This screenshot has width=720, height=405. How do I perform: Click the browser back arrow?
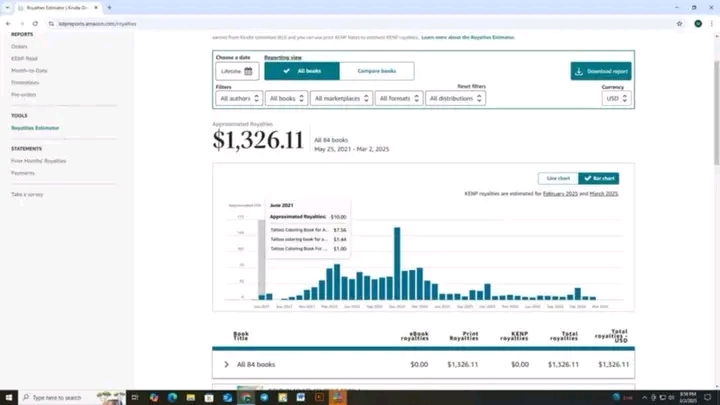[8, 23]
